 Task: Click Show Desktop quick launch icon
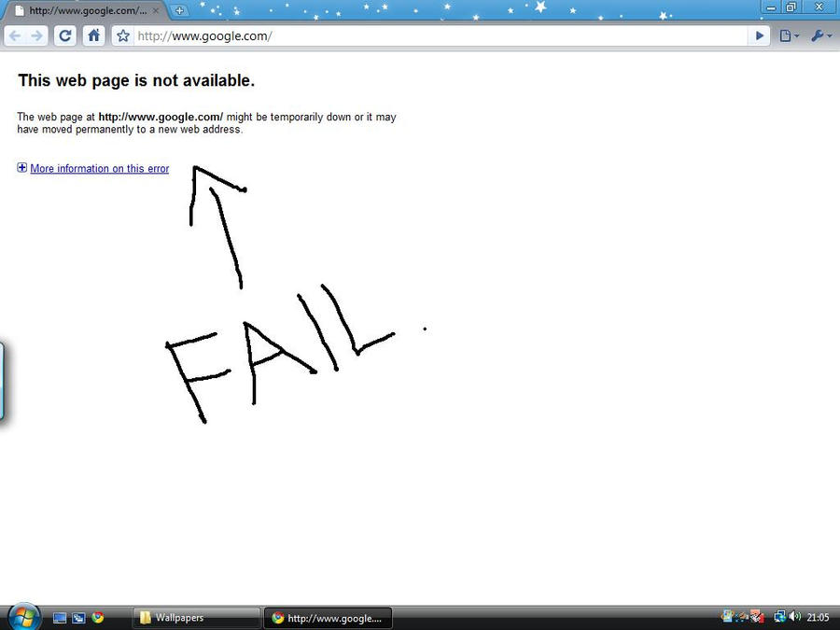coord(60,618)
